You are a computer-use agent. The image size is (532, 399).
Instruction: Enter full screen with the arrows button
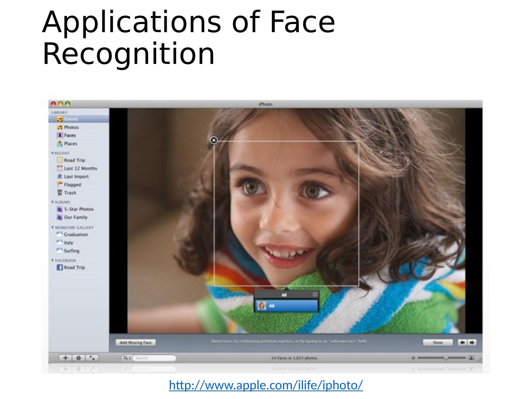click(x=92, y=358)
